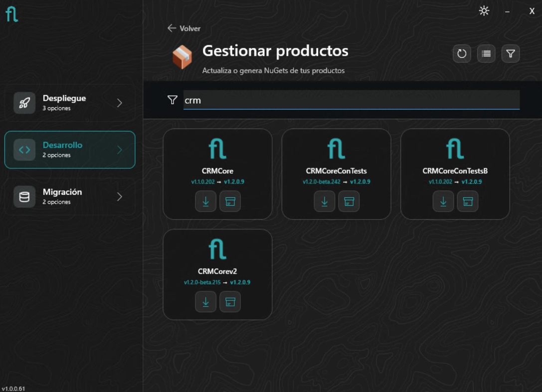This screenshot has height=392, width=542.
Task: Minimize the application window
Action: pyautogui.click(x=507, y=11)
